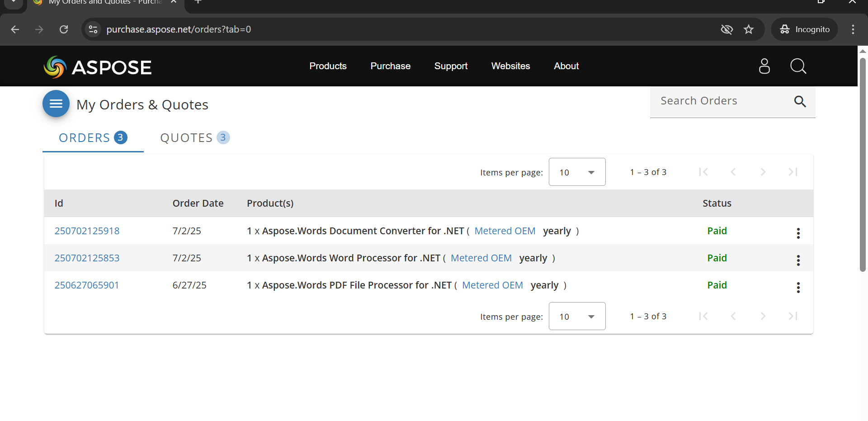Expand top Items per page dropdown
This screenshot has height=421, width=868.
(577, 172)
